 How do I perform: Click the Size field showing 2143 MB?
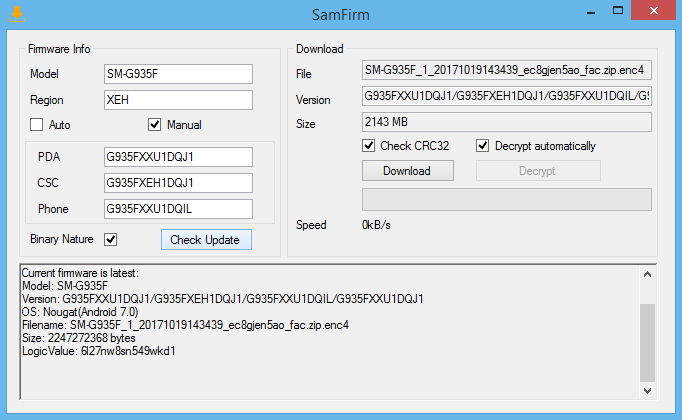(x=507, y=122)
